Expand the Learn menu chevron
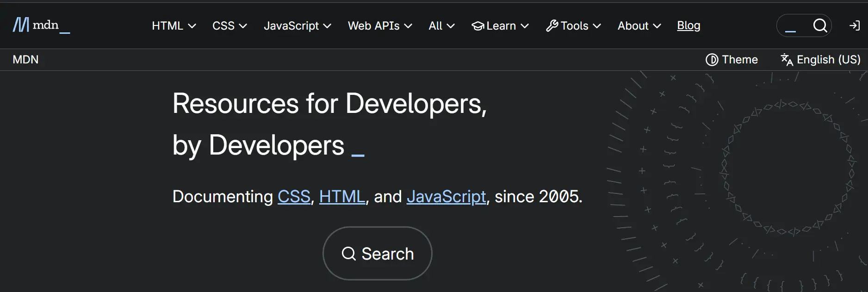Image resolution: width=868 pixels, height=292 pixels. tap(525, 26)
